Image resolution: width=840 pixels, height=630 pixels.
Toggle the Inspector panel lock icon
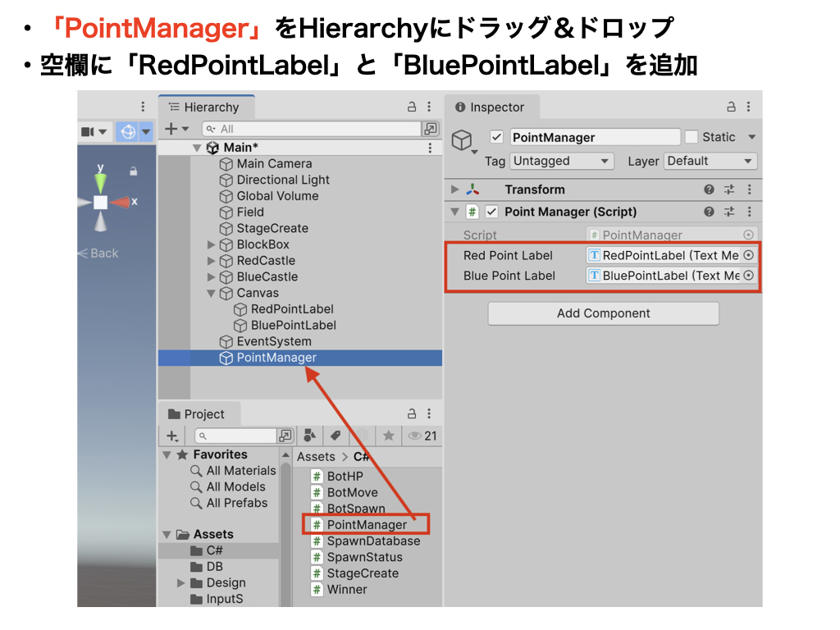click(x=731, y=107)
